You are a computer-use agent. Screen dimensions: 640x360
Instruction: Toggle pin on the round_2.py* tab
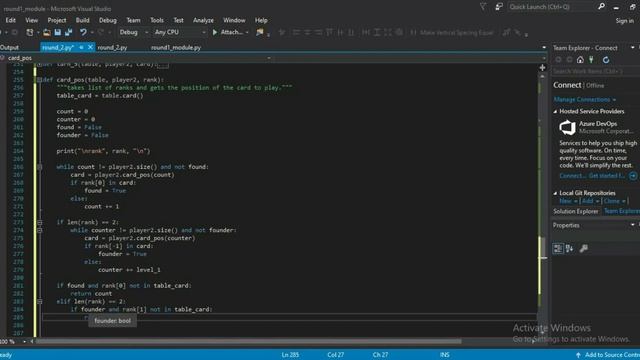[x=81, y=47]
